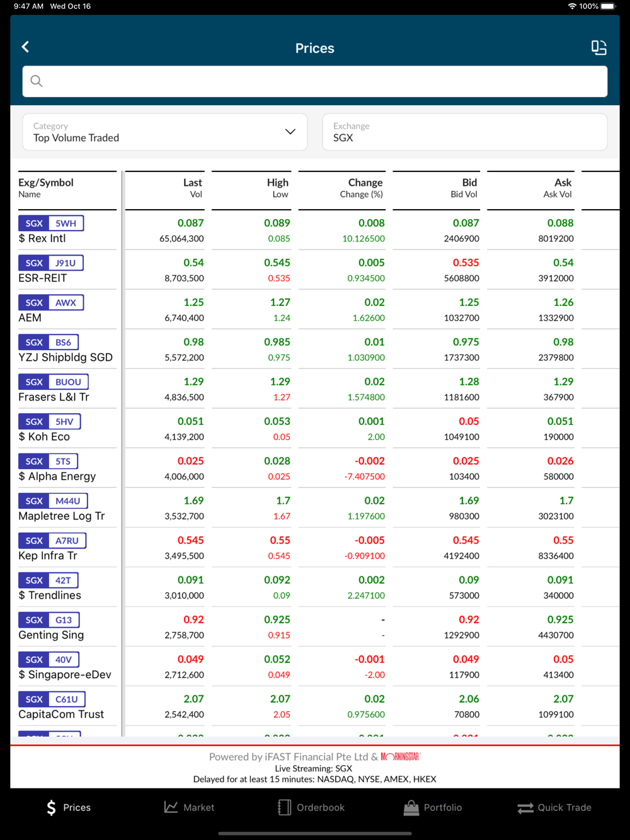This screenshot has width=630, height=840.
Task: Expand category dropdown chevron arrow
Action: [290, 132]
